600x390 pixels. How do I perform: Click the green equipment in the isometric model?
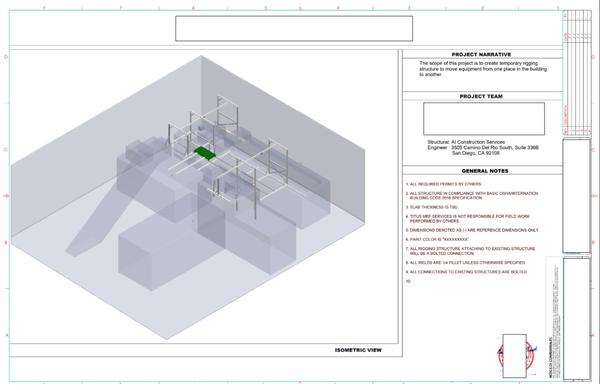[x=205, y=153]
